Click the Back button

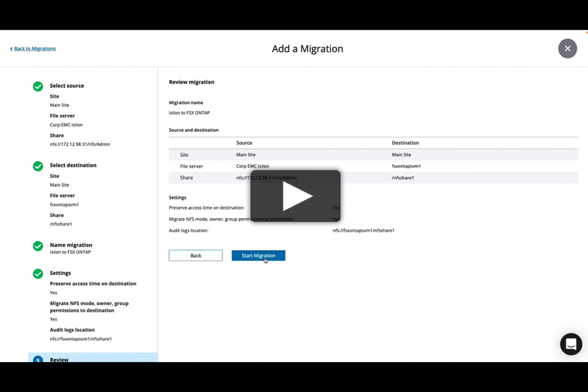pyautogui.click(x=195, y=255)
